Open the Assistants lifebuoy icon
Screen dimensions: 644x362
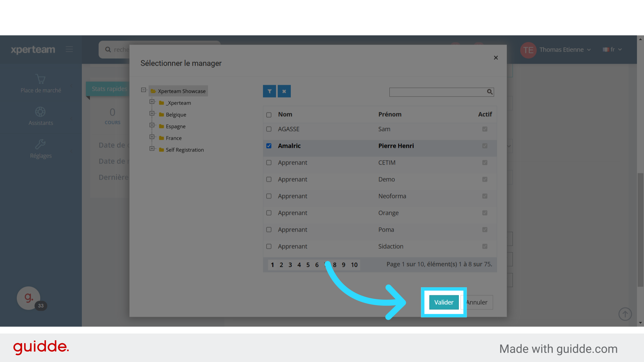coord(40,112)
